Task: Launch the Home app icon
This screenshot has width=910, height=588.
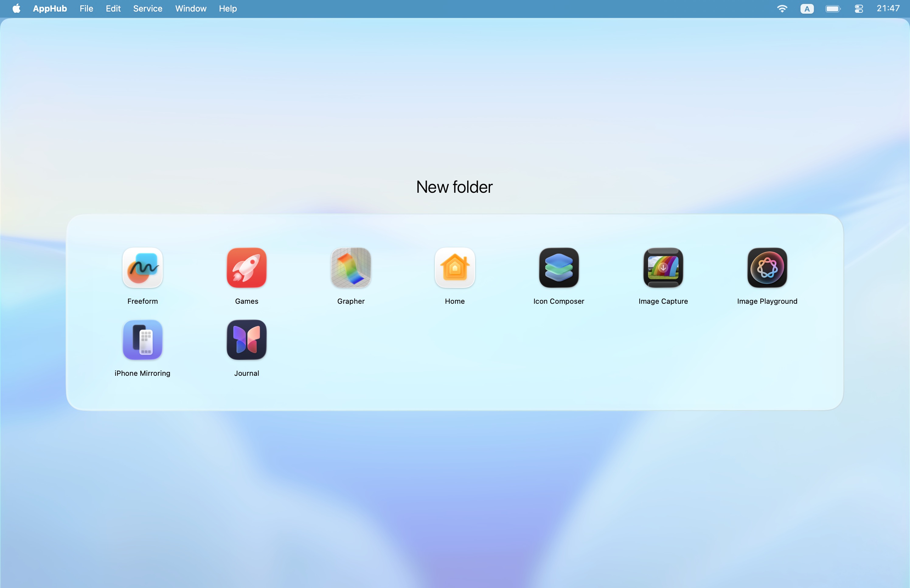Action: (x=454, y=267)
